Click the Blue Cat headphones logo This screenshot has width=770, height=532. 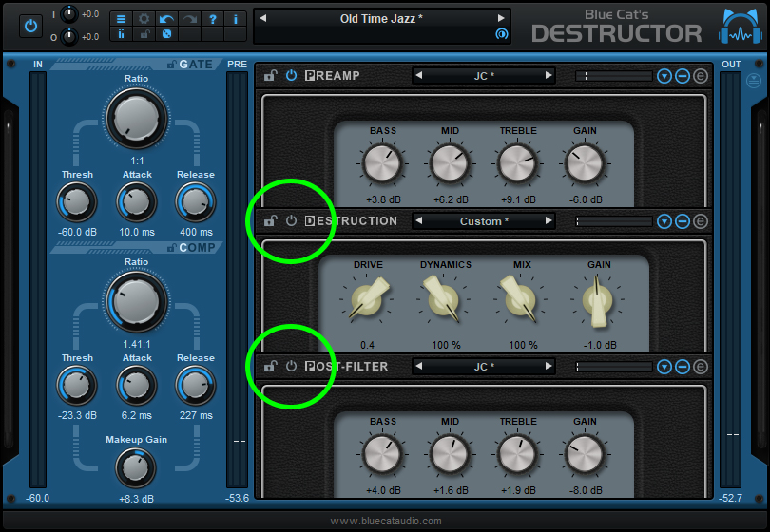741,27
